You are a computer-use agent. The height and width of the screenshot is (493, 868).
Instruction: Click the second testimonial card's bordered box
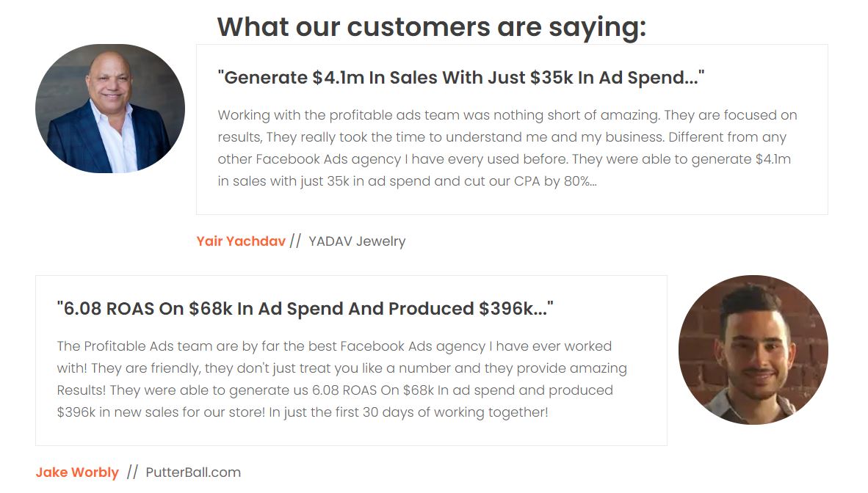[x=351, y=360]
